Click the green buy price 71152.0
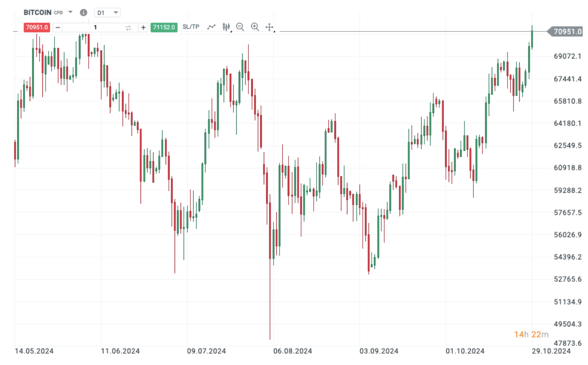 [x=164, y=27]
